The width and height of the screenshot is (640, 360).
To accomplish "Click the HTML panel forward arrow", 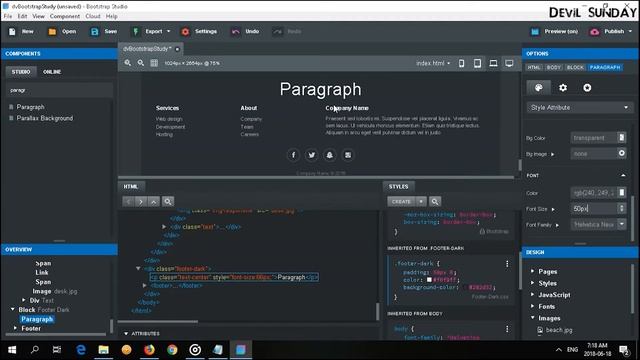I will 141,201.
